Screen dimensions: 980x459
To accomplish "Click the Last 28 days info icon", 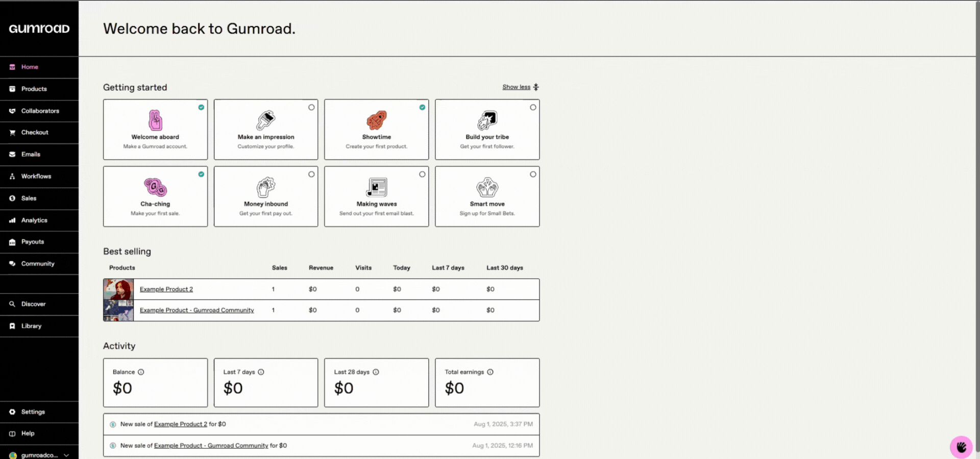I will click(x=376, y=372).
